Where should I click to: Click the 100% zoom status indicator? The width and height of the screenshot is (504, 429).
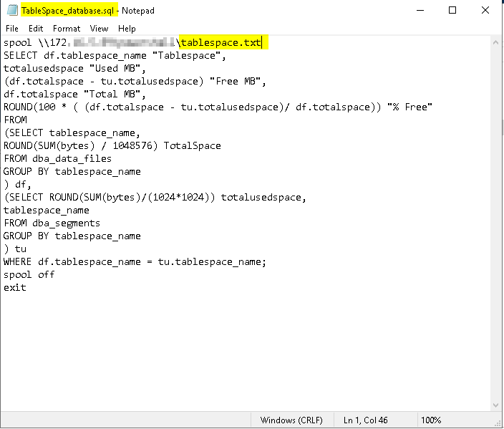(x=431, y=420)
